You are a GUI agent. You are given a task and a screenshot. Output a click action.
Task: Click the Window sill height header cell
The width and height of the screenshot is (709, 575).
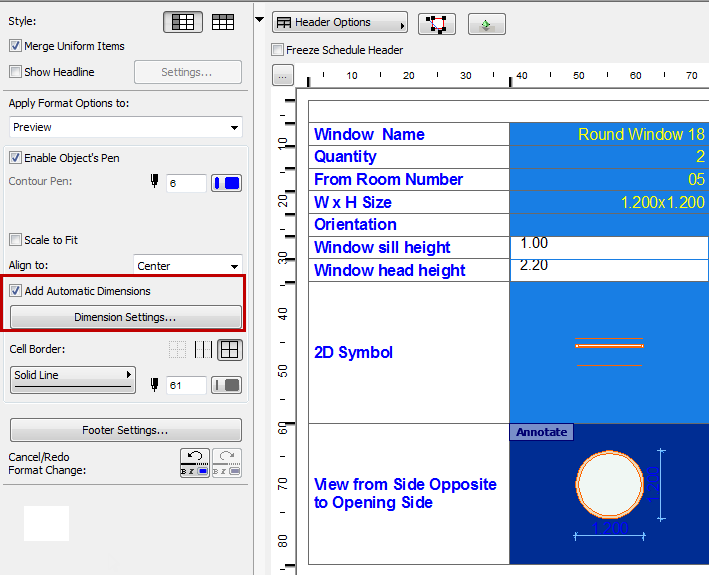pyautogui.click(x=409, y=247)
